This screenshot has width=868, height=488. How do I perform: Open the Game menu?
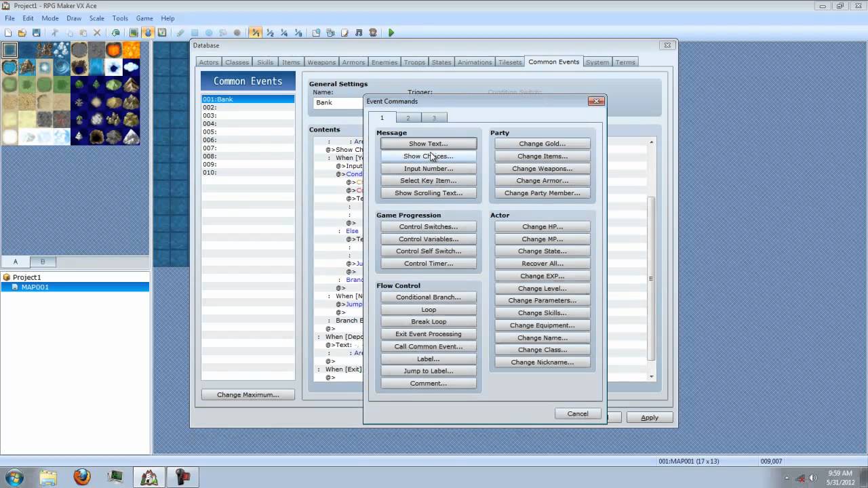tap(144, 18)
